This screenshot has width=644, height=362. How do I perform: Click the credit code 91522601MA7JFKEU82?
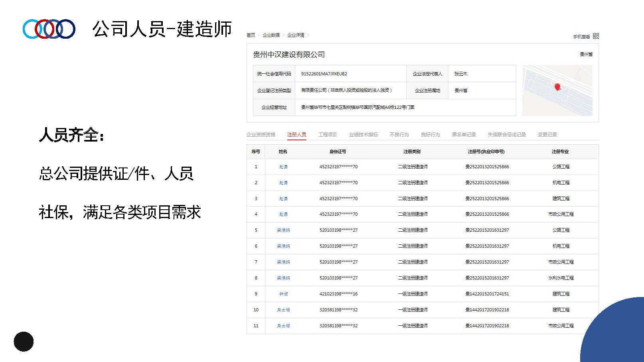pos(324,74)
